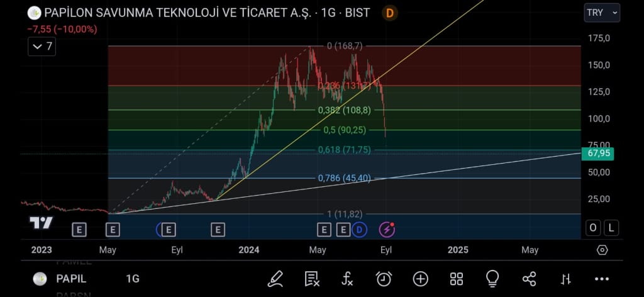Click the 25,00 price axis label
Viewport: 644px width, 297px height.
tap(599, 199)
